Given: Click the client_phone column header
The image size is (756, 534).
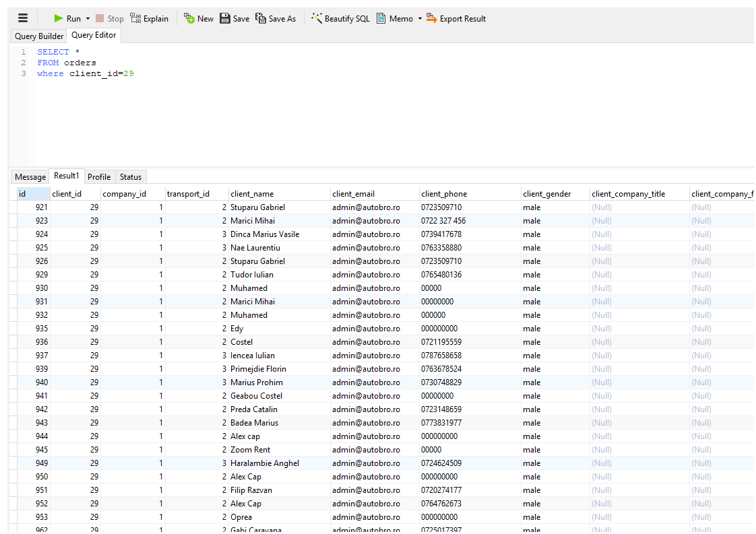Looking at the screenshot, I should (470, 194).
